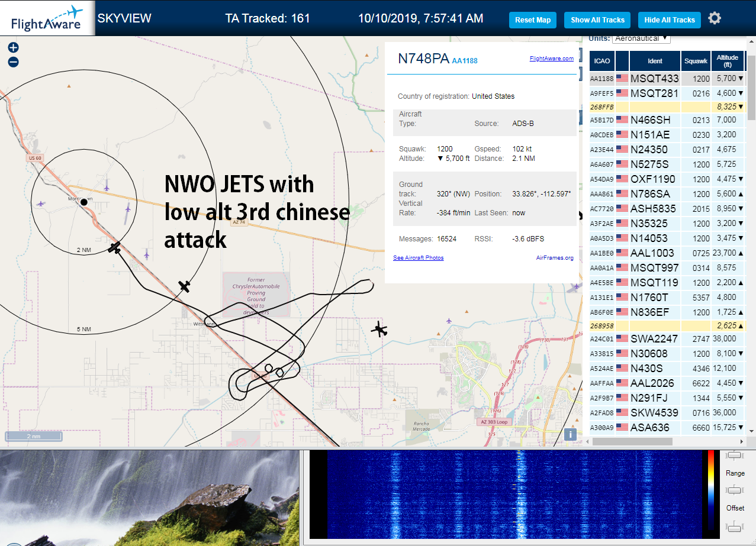Select aircraft N24350 in the table
This screenshot has height=546, width=756.
tap(667, 149)
